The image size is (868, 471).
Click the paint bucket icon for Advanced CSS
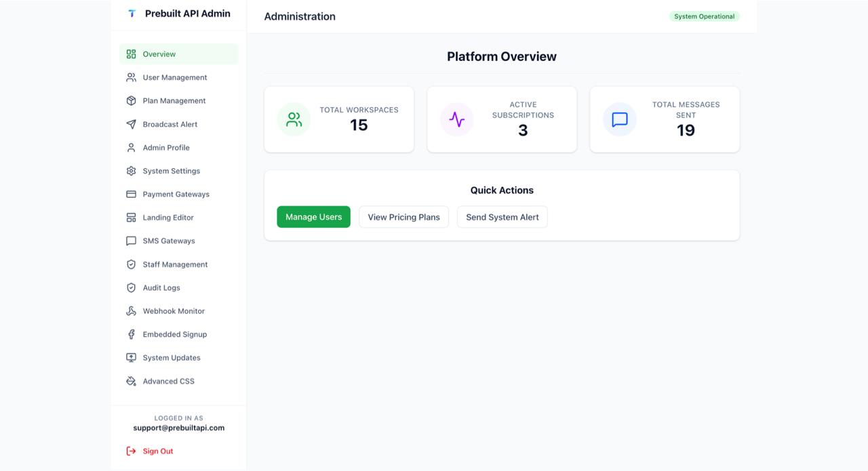[131, 381]
